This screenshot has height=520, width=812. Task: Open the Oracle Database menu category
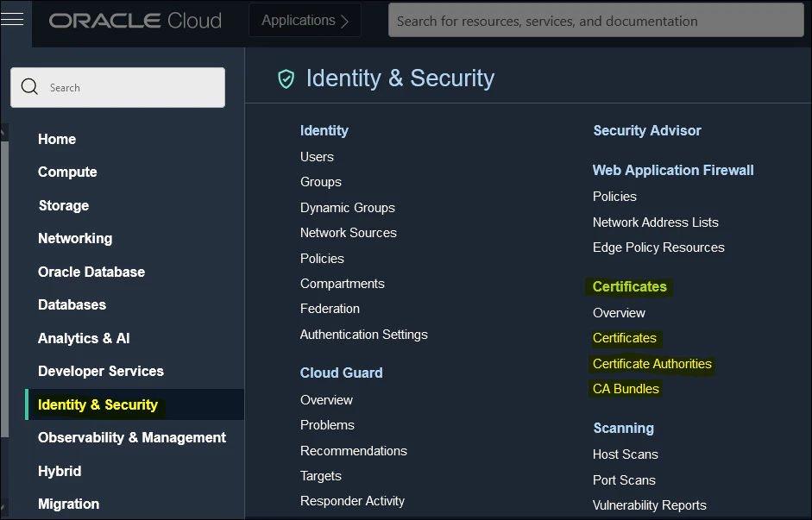click(91, 272)
